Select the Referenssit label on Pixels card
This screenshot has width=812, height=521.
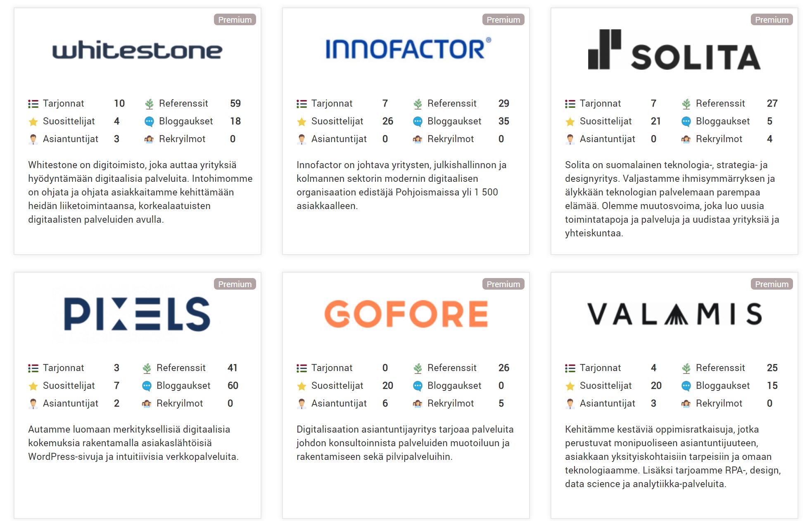pyautogui.click(x=181, y=368)
